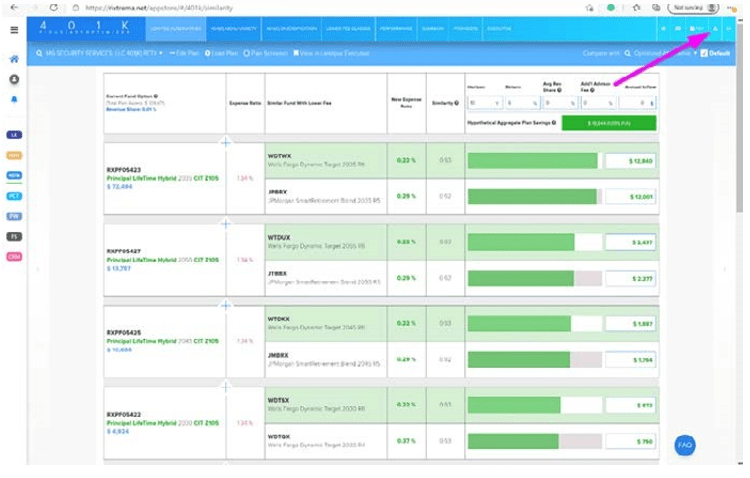Click the user profile avatar in sidebar

pyautogui.click(x=14, y=79)
